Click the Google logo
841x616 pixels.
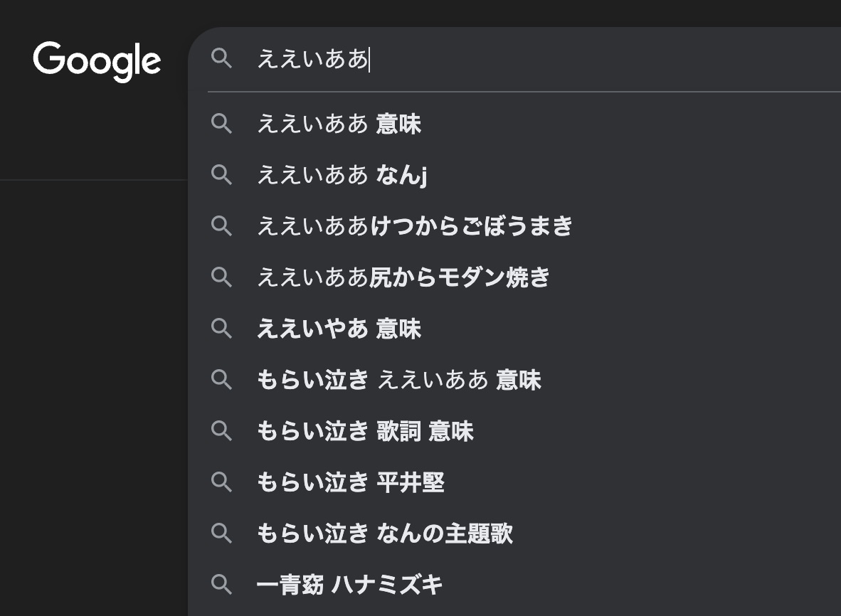[x=97, y=60]
